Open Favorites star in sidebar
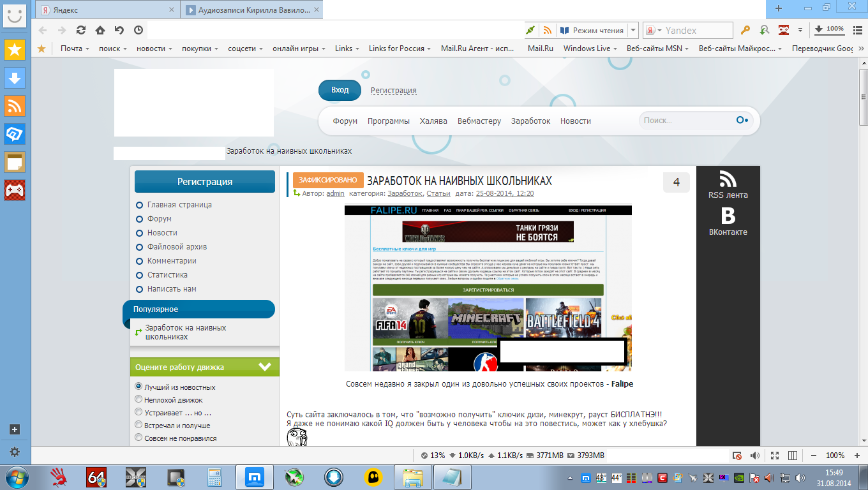The width and height of the screenshot is (868, 490). coord(15,49)
